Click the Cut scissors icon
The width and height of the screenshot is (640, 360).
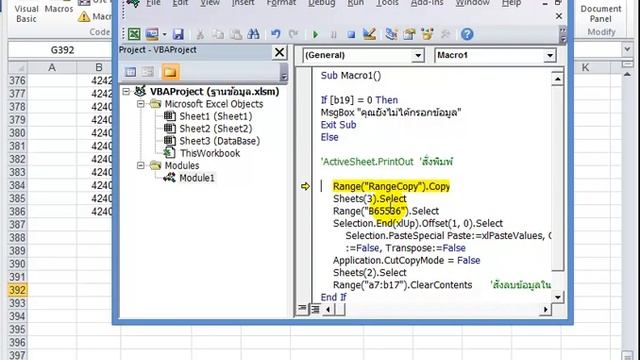200,34
